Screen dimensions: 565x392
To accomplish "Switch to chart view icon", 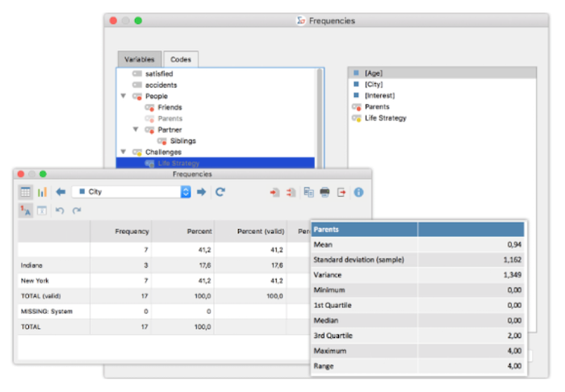I will pos(42,193).
